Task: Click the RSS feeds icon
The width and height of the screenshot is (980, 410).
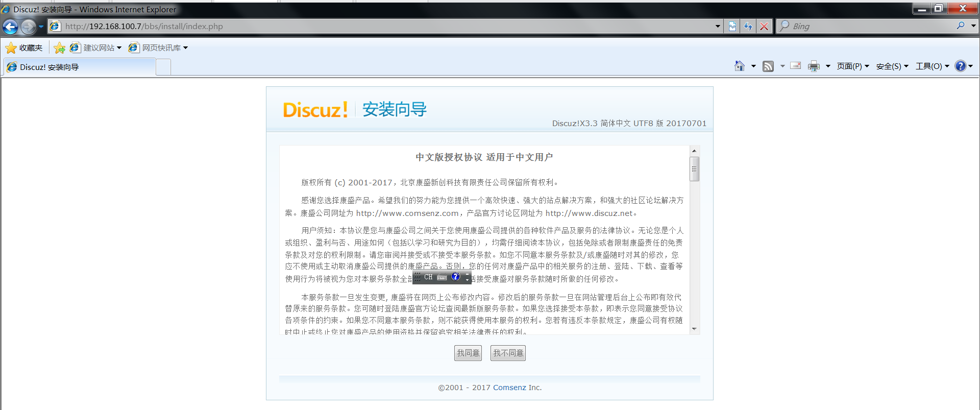Action: click(x=768, y=66)
